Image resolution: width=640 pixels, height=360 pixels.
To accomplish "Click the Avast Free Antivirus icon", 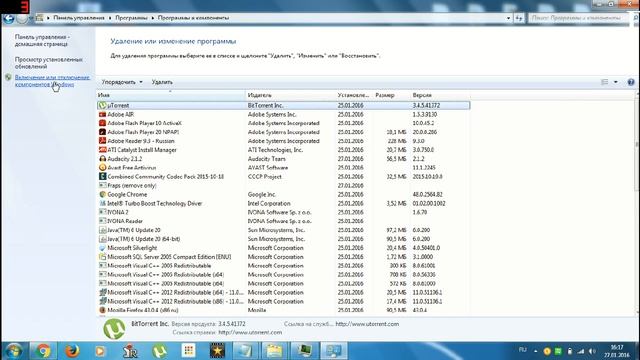I will [102, 167].
